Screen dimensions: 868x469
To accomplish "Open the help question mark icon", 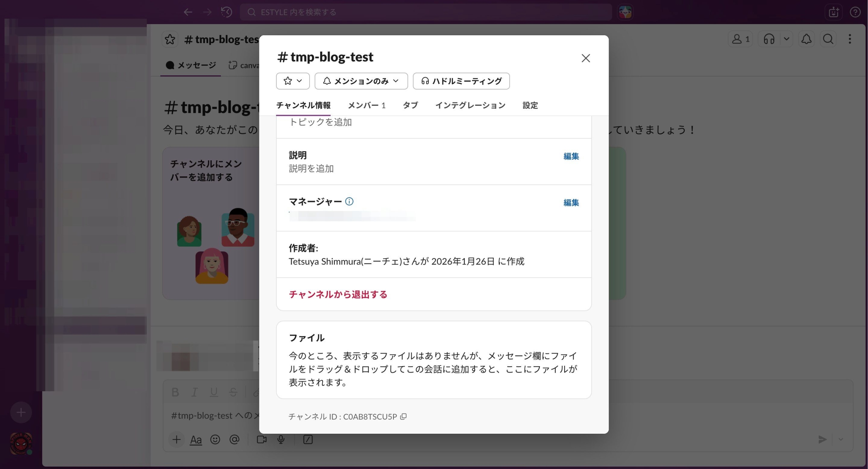I will pos(855,12).
